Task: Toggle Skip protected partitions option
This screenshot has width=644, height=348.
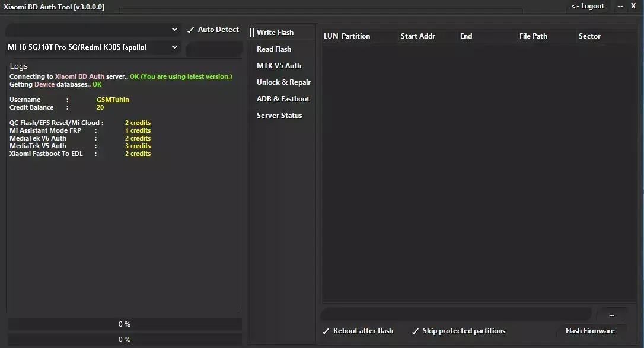Action: coord(458,331)
